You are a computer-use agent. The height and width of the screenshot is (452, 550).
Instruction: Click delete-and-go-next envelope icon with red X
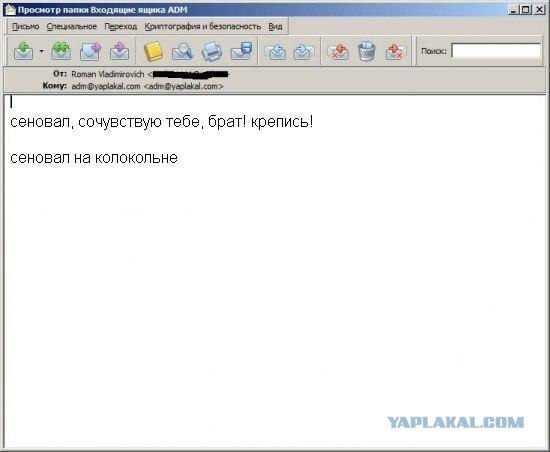(396, 51)
